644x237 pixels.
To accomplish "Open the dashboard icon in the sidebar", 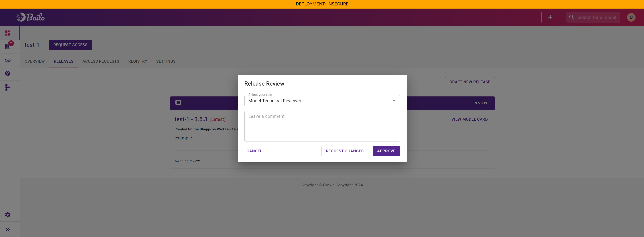I will coord(8,33).
